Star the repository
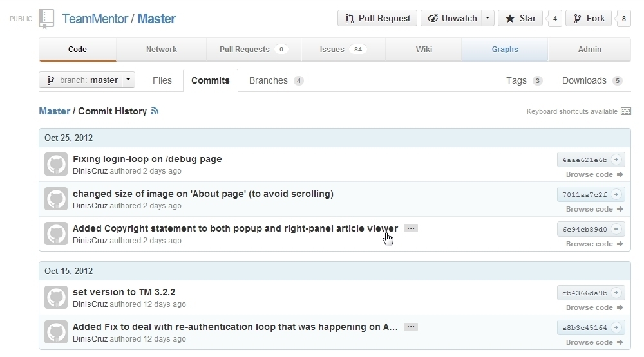This screenshot has width=644, height=357. point(520,18)
